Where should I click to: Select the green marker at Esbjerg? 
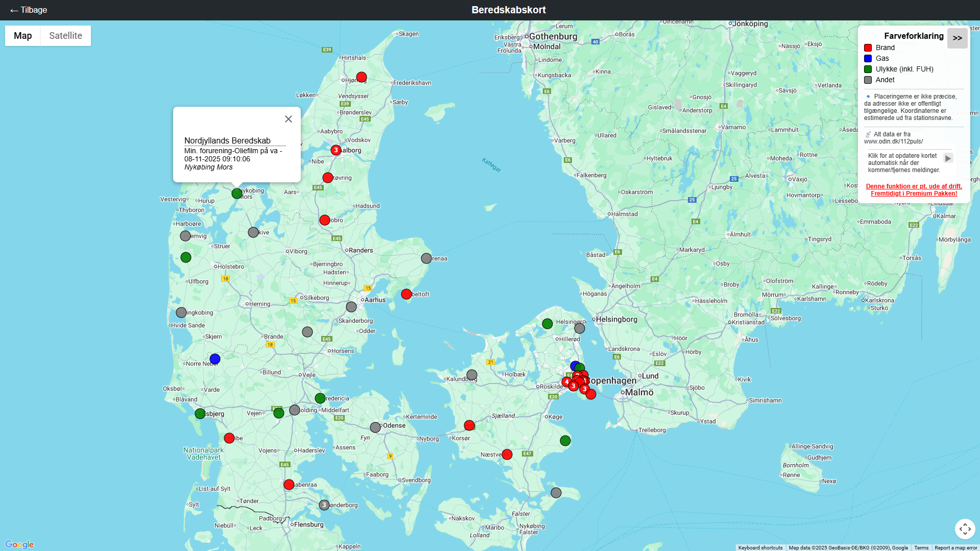coord(200,414)
